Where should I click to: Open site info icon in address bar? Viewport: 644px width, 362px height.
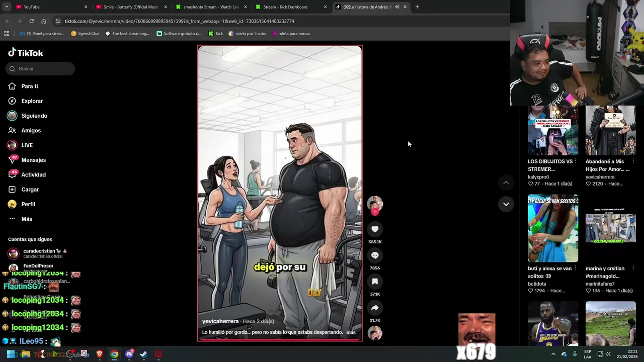[x=58, y=21]
